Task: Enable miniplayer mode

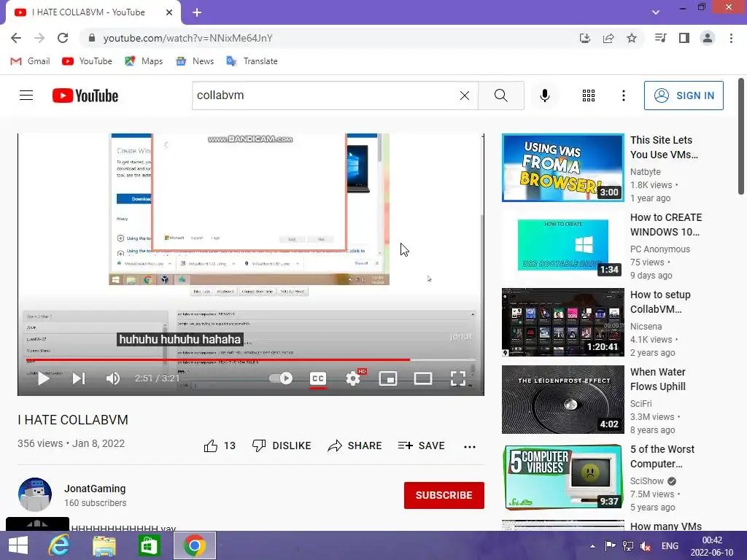Action: 388,378
